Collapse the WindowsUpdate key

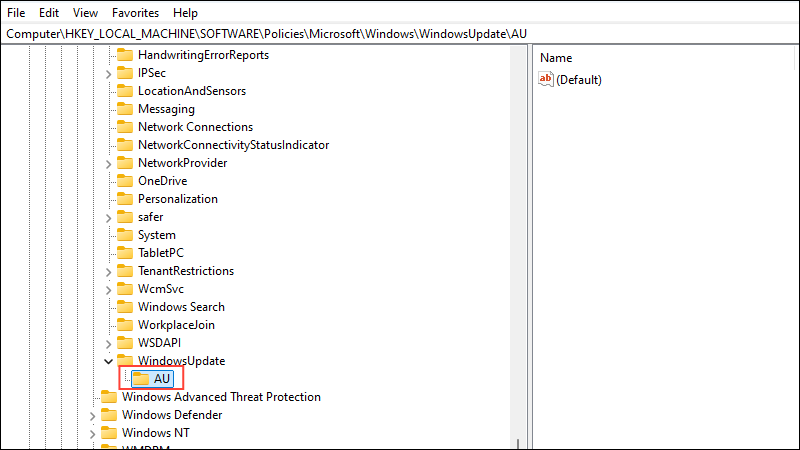coord(108,361)
